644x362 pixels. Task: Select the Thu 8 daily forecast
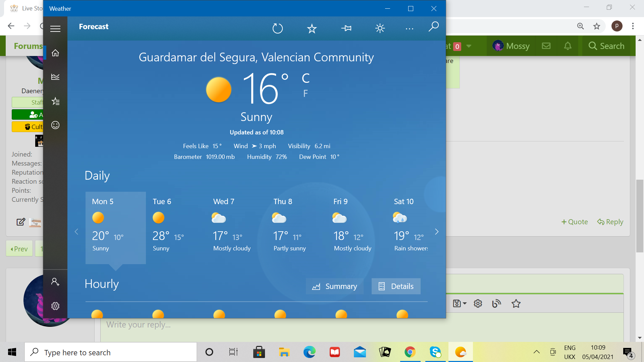pyautogui.click(x=297, y=228)
